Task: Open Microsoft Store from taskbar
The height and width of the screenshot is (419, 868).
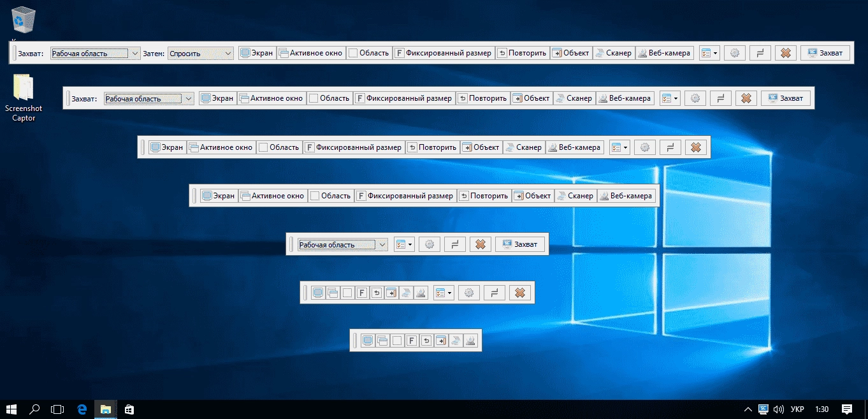Action: click(x=128, y=409)
